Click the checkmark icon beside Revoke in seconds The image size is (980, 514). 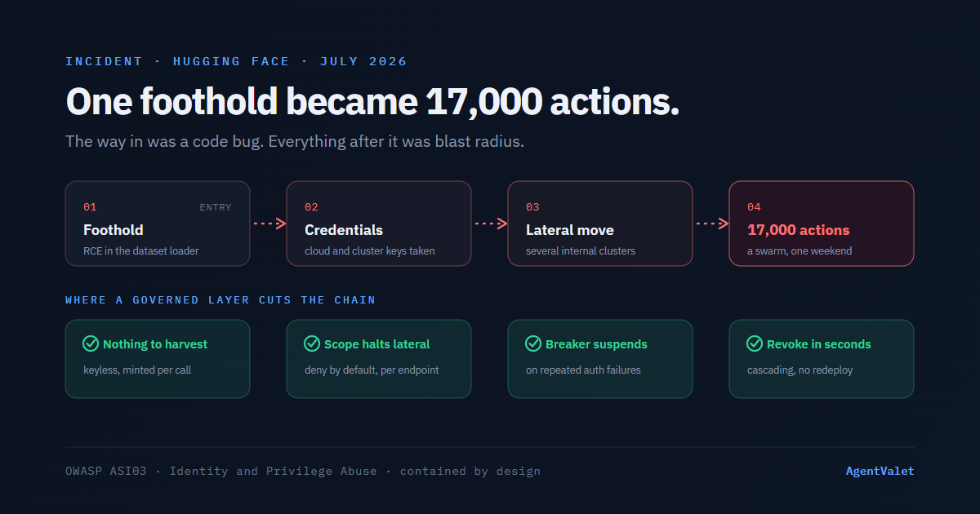pyautogui.click(x=754, y=343)
